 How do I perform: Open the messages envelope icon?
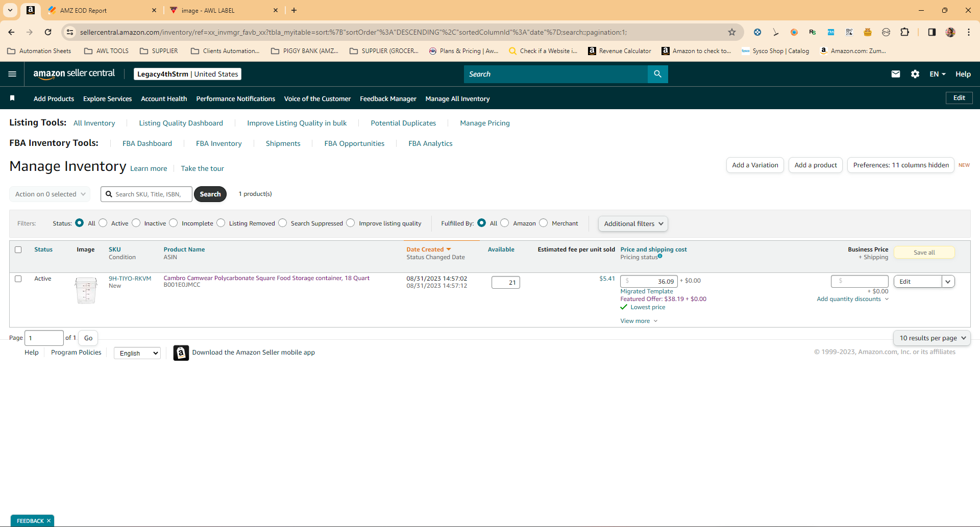click(895, 74)
